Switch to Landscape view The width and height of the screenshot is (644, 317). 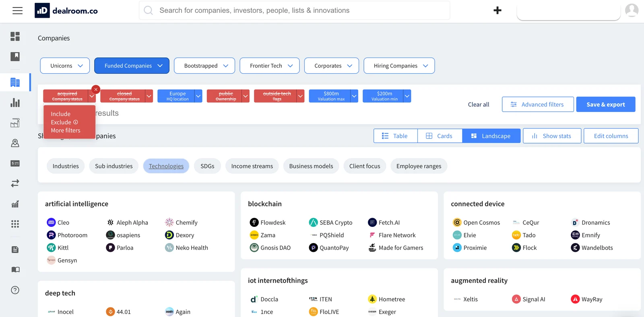coord(491,136)
